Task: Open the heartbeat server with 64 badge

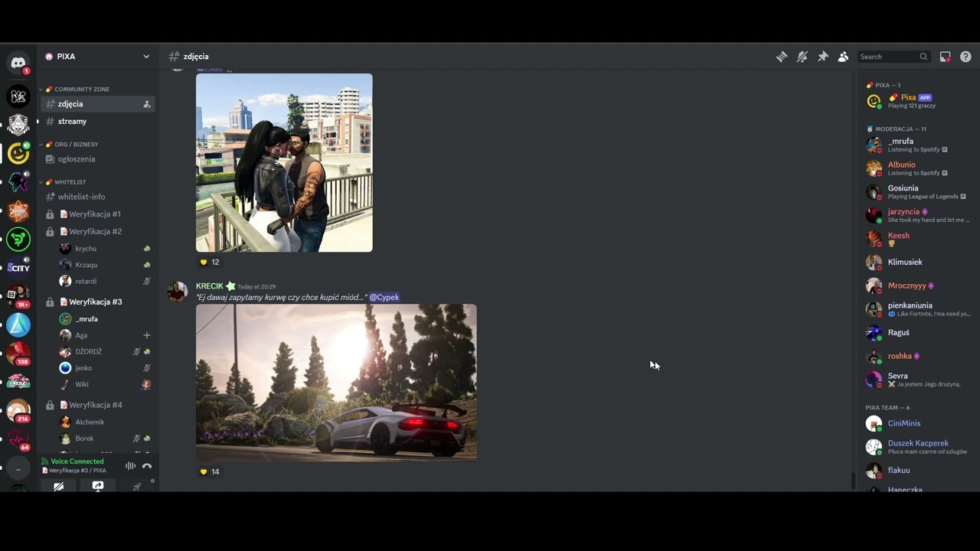Action: [x=18, y=439]
